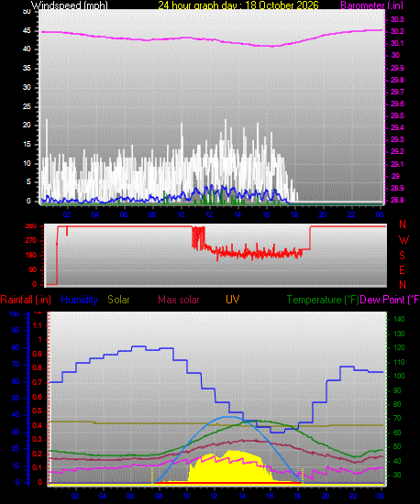Select hour label 00 under humidity chart

pyautogui.click(x=381, y=496)
